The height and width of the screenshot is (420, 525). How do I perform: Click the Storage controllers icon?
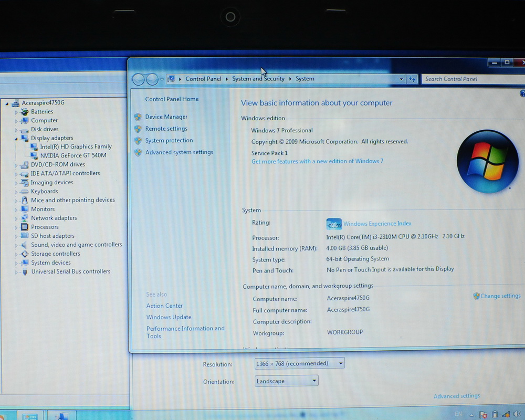pos(25,254)
